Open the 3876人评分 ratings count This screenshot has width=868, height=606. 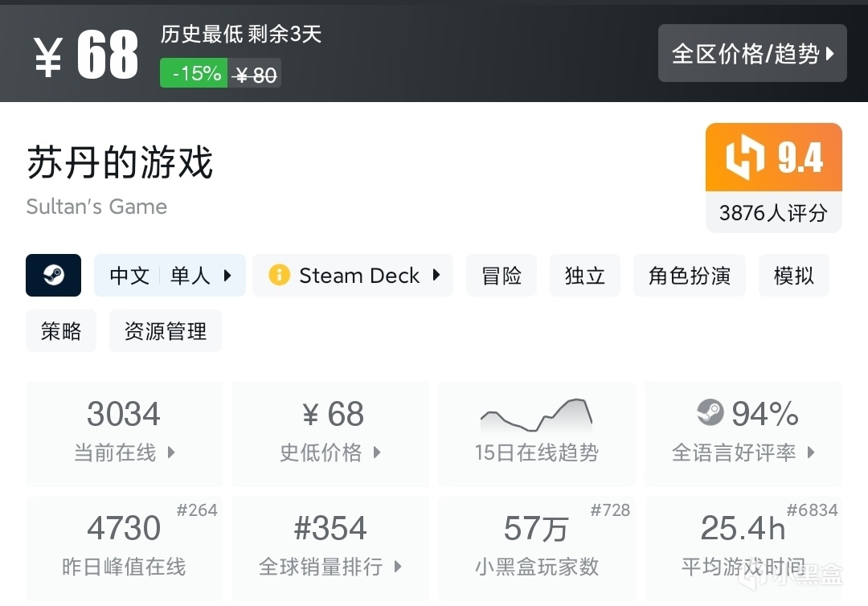773,213
